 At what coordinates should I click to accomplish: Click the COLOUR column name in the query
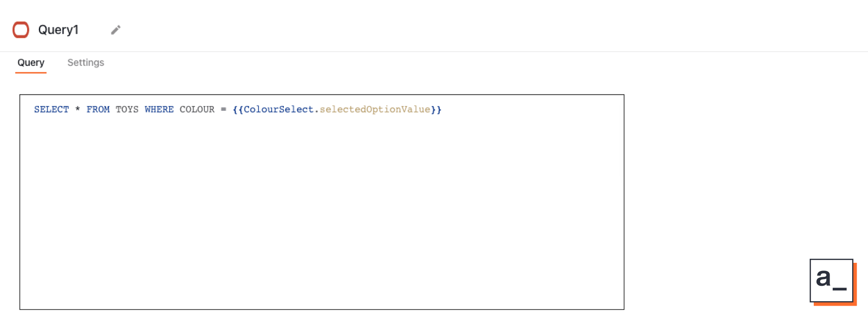[x=197, y=109]
